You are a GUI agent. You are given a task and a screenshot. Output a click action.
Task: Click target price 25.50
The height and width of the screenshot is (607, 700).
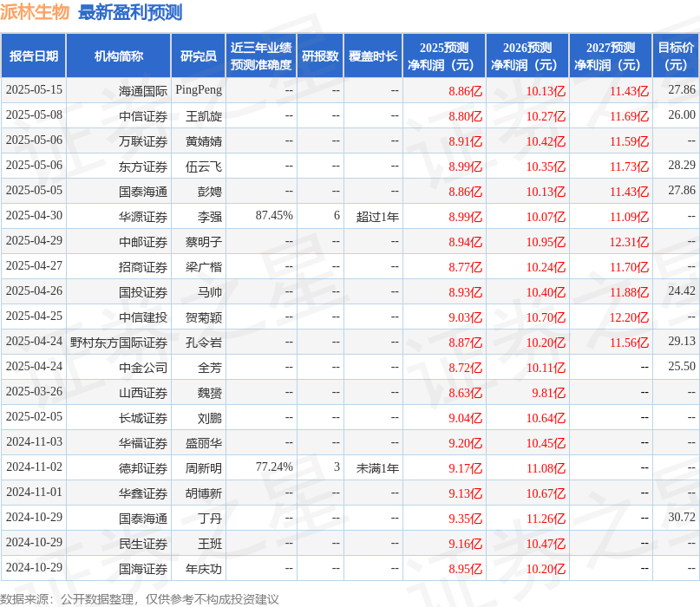click(682, 367)
